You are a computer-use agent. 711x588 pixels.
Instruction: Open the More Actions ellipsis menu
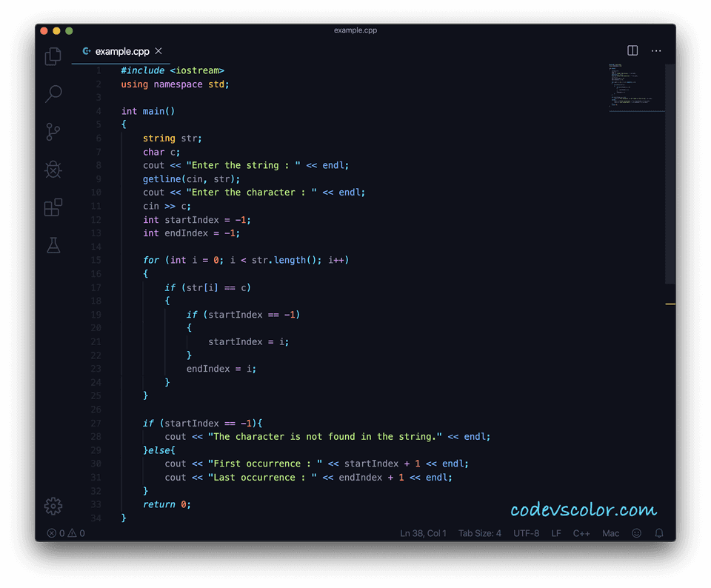pos(656,50)
